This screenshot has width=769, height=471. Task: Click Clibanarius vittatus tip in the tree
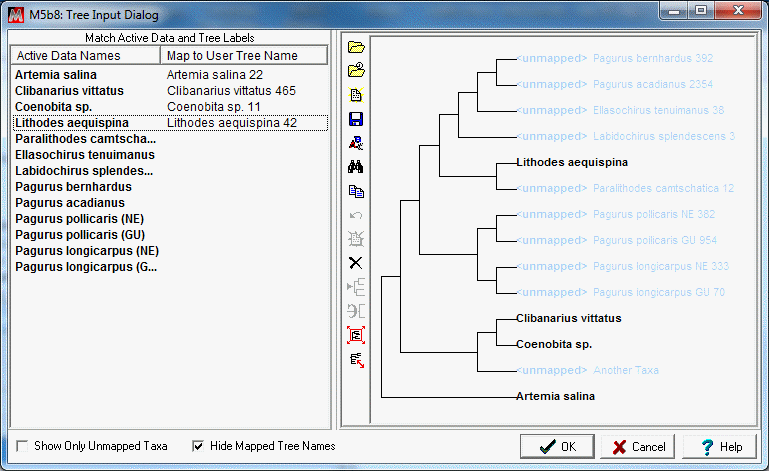(x=569, y=318)
